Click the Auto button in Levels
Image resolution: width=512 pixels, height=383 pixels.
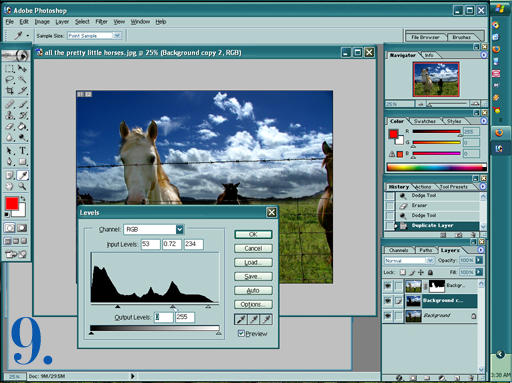pyautogui.click(x=253, y=290)
